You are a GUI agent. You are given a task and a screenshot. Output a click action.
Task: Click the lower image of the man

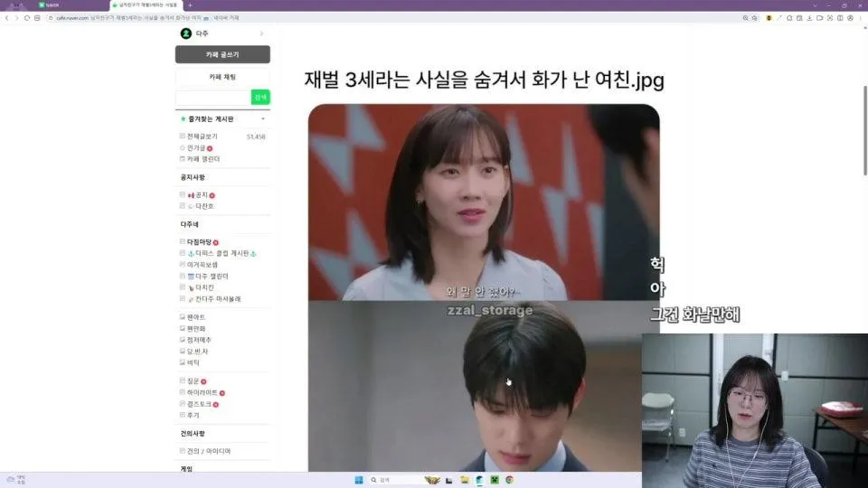(x=475, y=386)
